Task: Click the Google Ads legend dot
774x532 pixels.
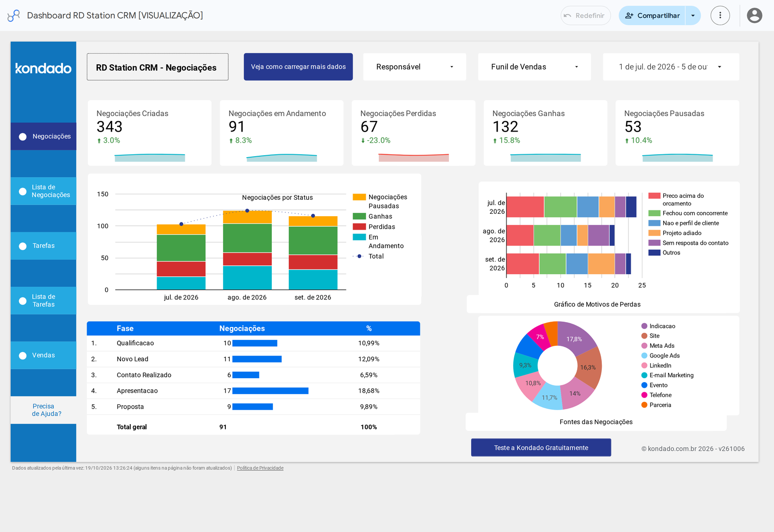Action: click(644, 355)
